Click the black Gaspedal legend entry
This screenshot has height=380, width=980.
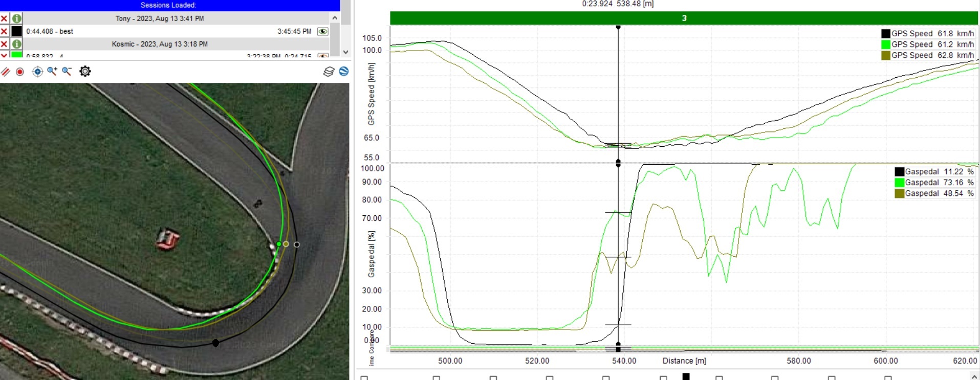(x=933, y=172)
